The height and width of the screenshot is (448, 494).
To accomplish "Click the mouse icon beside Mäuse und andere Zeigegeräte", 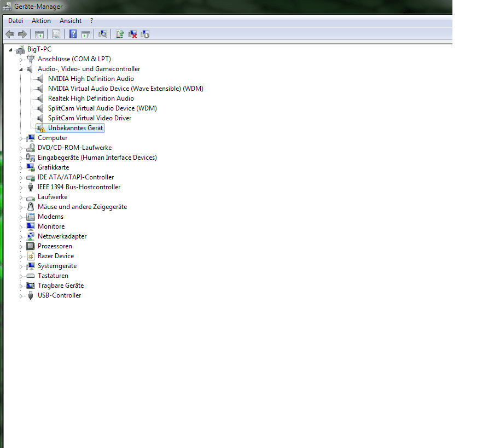I will pyautogui.click(x=31, y=207).
